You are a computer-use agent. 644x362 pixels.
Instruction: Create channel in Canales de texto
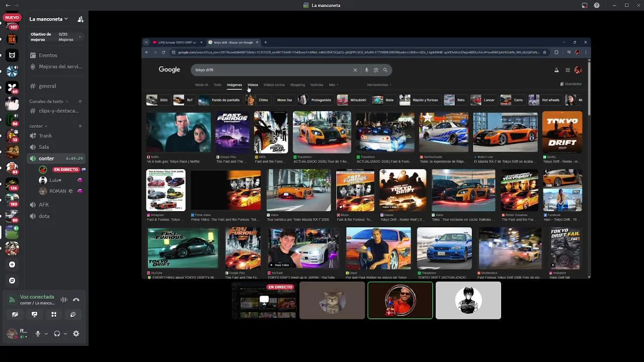80,101
